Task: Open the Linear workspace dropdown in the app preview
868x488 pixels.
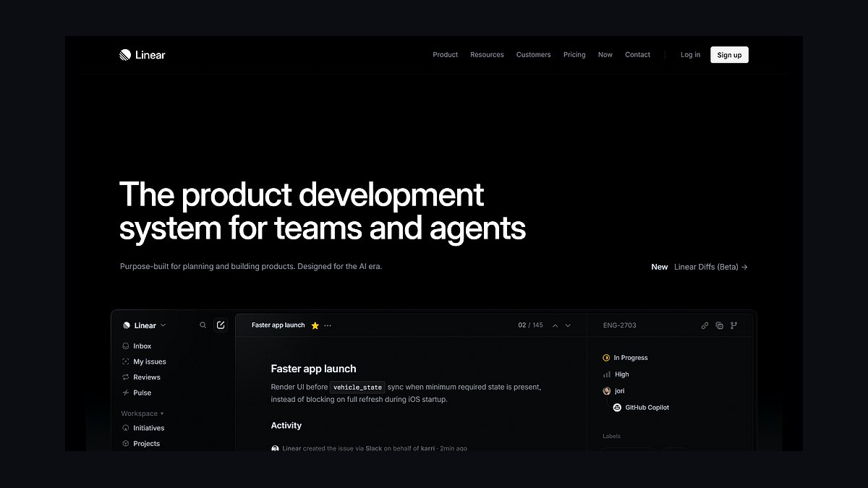Action: 145,325
